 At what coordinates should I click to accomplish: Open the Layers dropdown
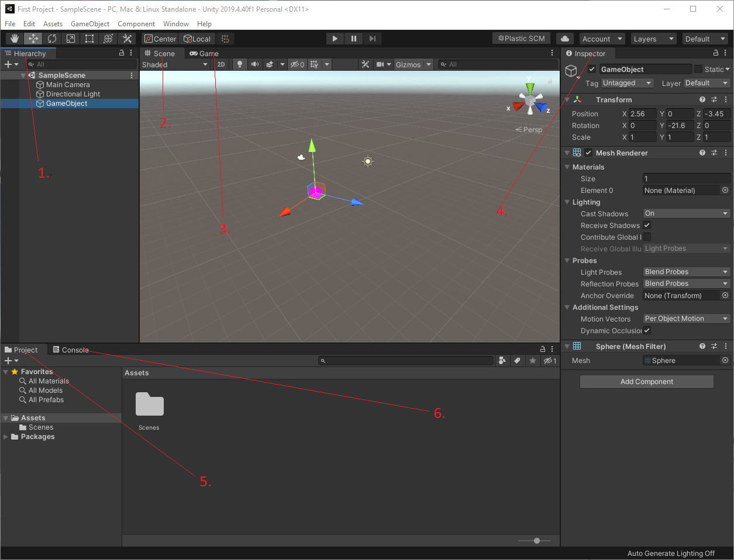tap(653, 38)
